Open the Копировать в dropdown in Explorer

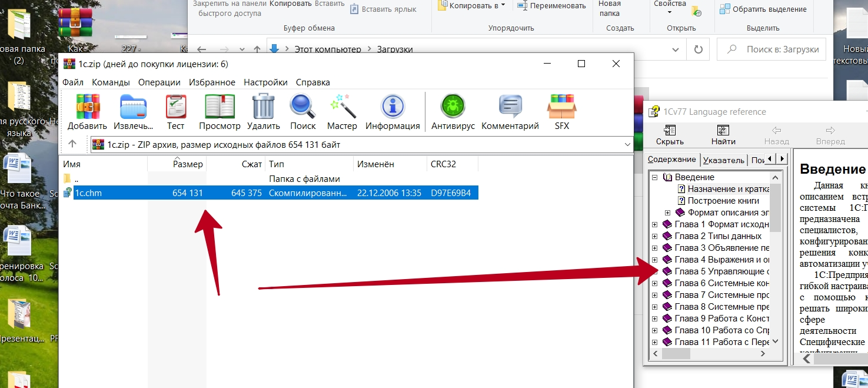click(x=472, y=6)
